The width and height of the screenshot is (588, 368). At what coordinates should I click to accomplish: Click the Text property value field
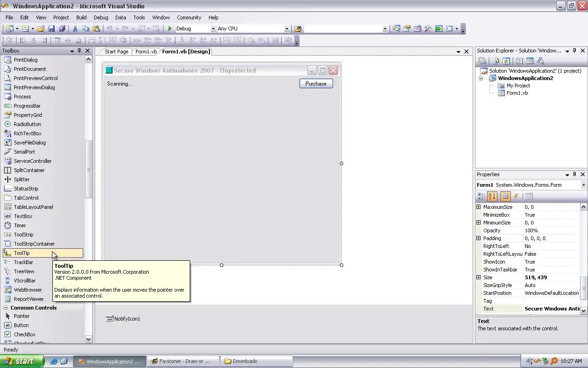pos(552,309)
